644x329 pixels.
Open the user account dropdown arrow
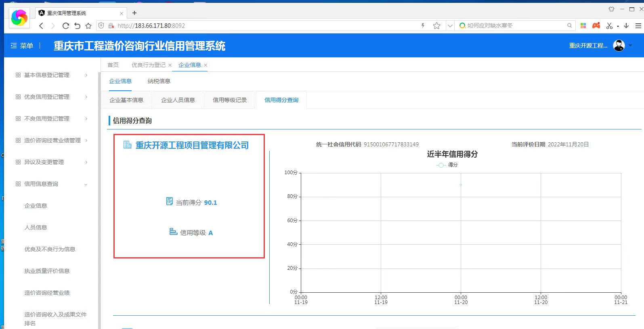[x=630, y=46]
